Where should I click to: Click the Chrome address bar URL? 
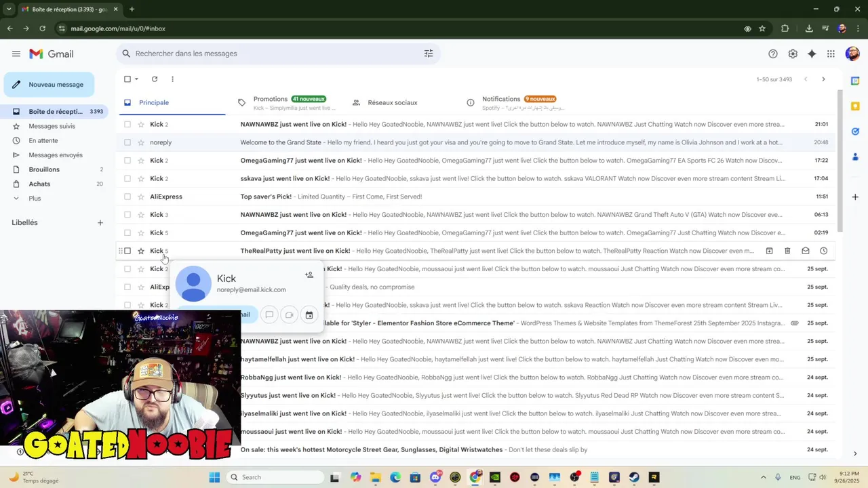(x=118, y=28)
